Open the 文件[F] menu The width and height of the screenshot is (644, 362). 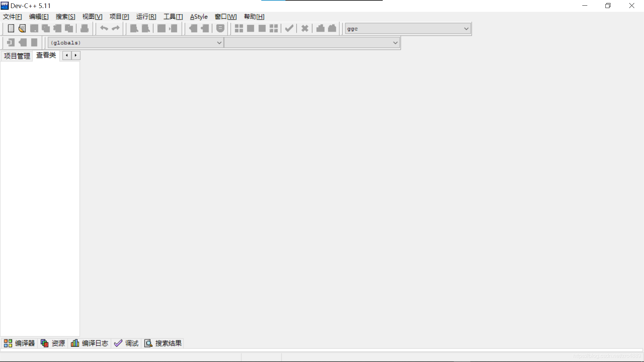coord(12,17)
